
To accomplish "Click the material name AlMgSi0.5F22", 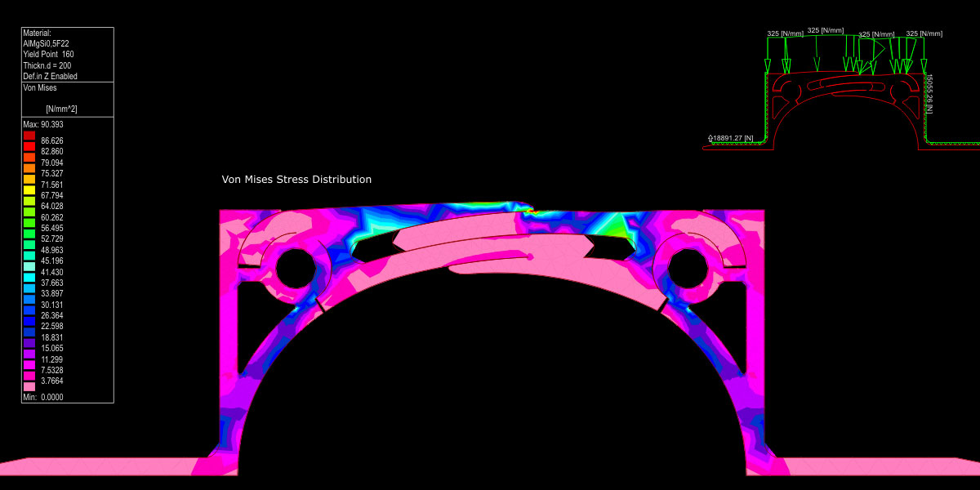I will [x=48, y=44].
